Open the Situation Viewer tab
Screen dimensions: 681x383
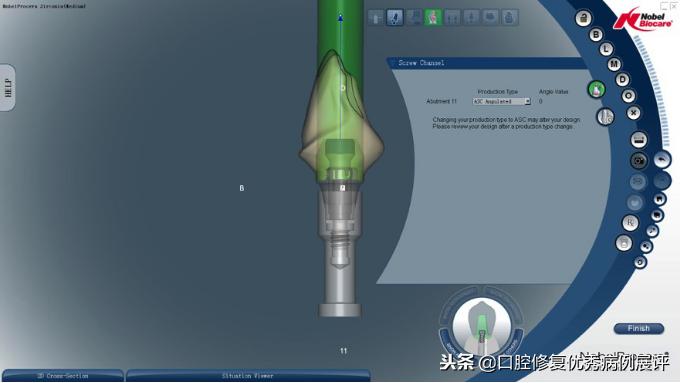(248, 376)
